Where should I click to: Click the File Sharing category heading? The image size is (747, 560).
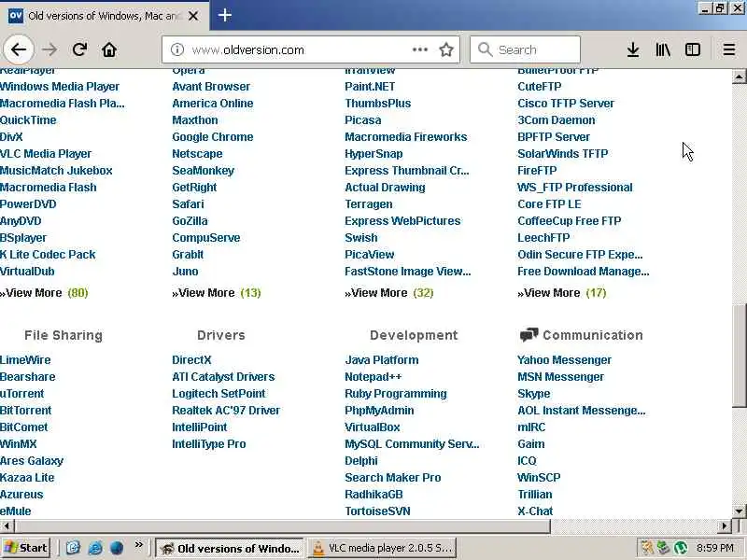[x=63, y=335]
